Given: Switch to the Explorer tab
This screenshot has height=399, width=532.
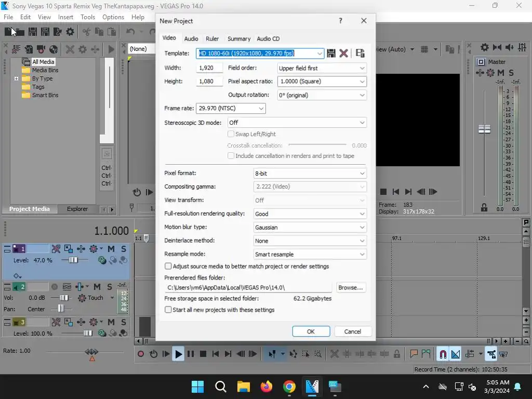Looking at the screenshot, I should 77,209.
